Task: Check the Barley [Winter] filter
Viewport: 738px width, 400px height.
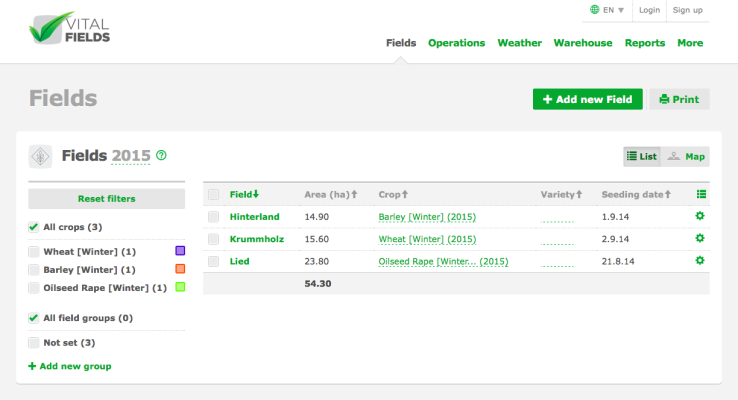Action: click(33, 270)
